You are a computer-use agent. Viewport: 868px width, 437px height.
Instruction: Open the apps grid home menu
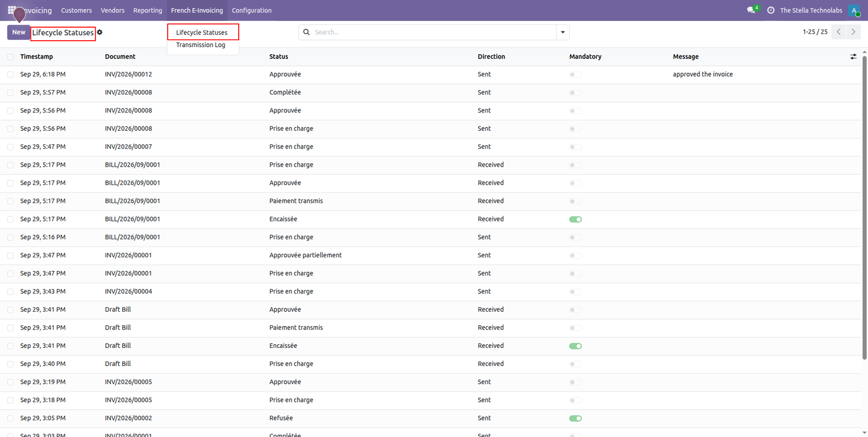pos(11,10)
